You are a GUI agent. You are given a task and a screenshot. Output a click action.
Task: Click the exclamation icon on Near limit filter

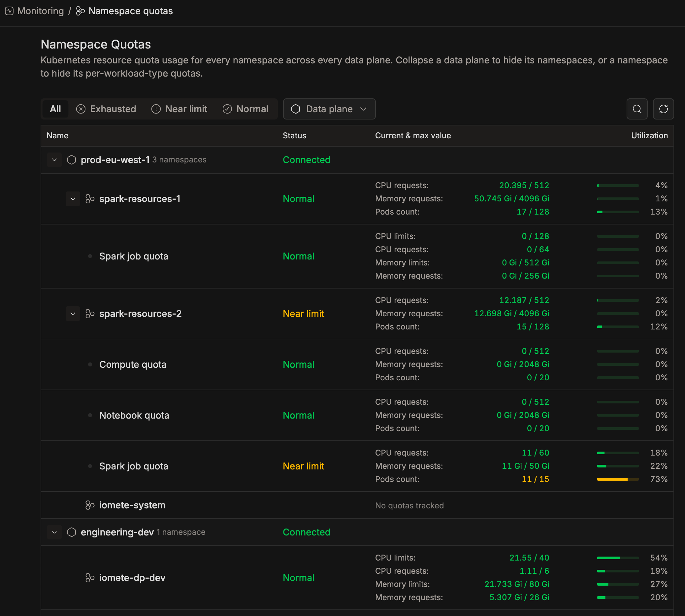(156, 109)
